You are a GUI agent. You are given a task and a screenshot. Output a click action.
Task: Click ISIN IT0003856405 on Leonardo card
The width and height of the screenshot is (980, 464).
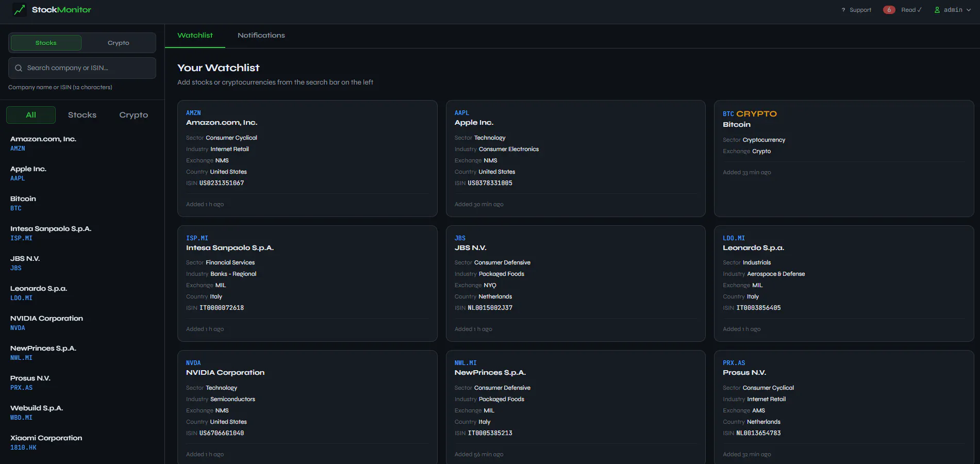pyautogui.click(x=758, y=308)
